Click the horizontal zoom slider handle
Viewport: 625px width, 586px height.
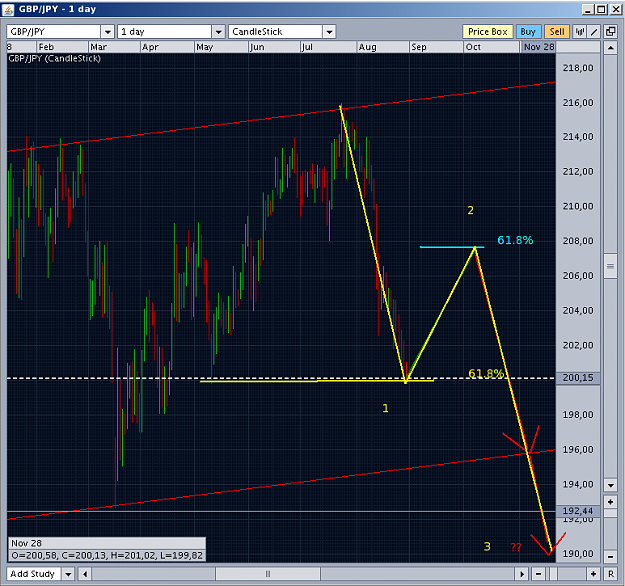(x=554, y=574)
